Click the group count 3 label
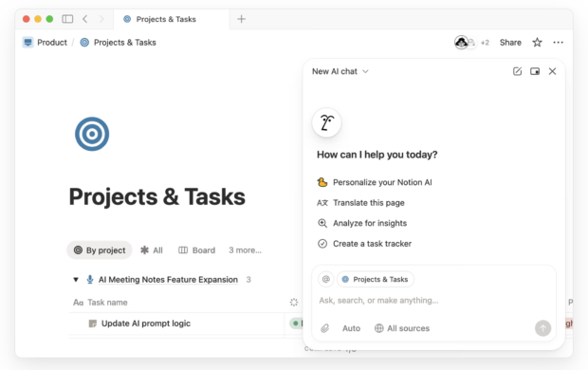The width and height of the screenshot is (588, 370). click(x=248, y=280)
